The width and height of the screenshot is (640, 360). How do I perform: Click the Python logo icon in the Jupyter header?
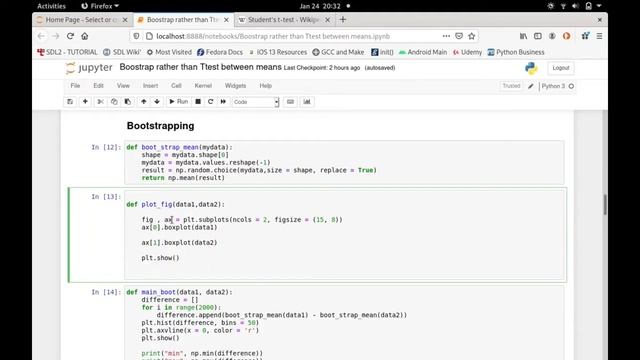(x=531, y=68)
